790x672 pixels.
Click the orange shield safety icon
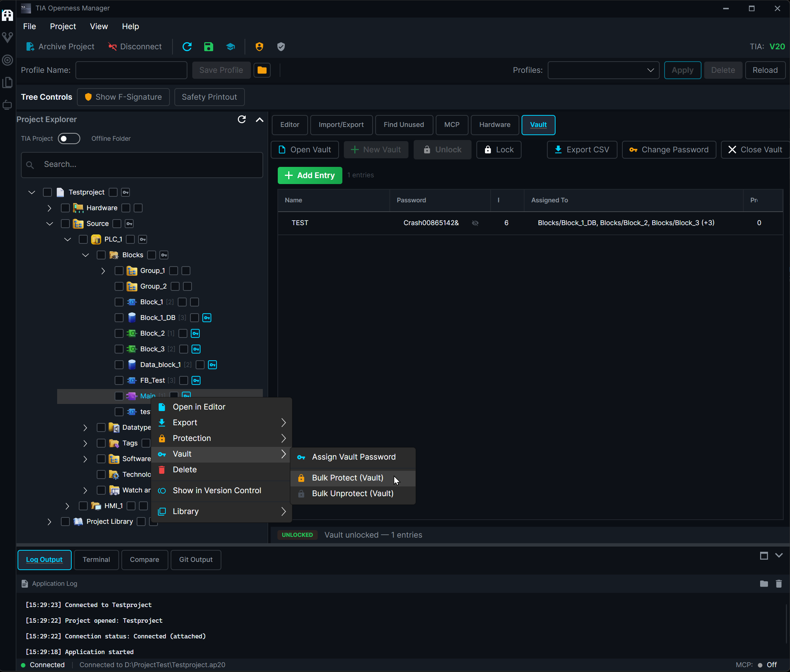(259, 46)
